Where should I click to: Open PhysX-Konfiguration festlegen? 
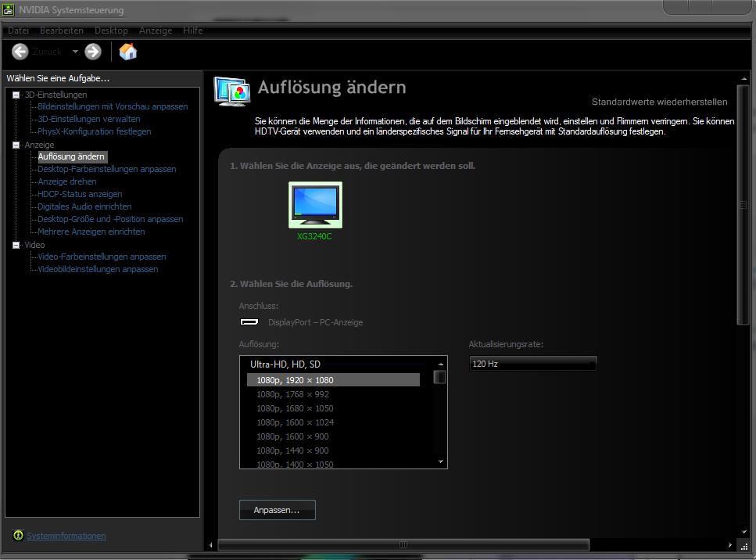click(x=95, y=131)
